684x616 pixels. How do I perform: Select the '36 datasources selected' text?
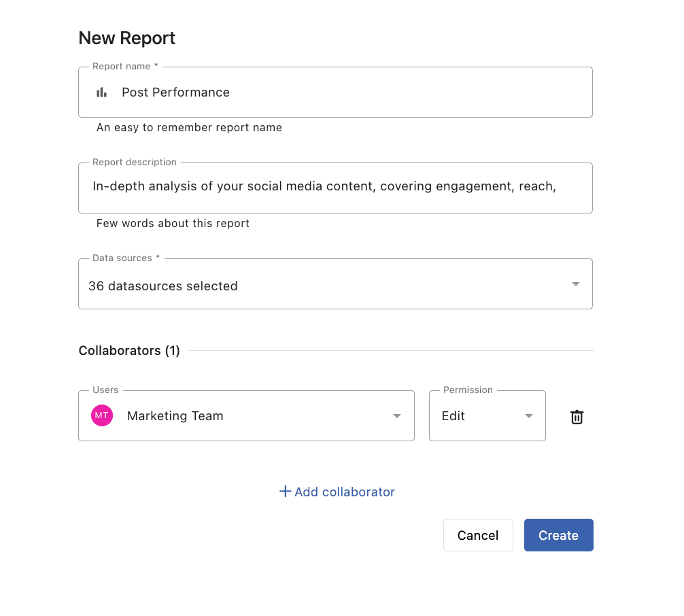pyautogui.click(x=163, y=286)
